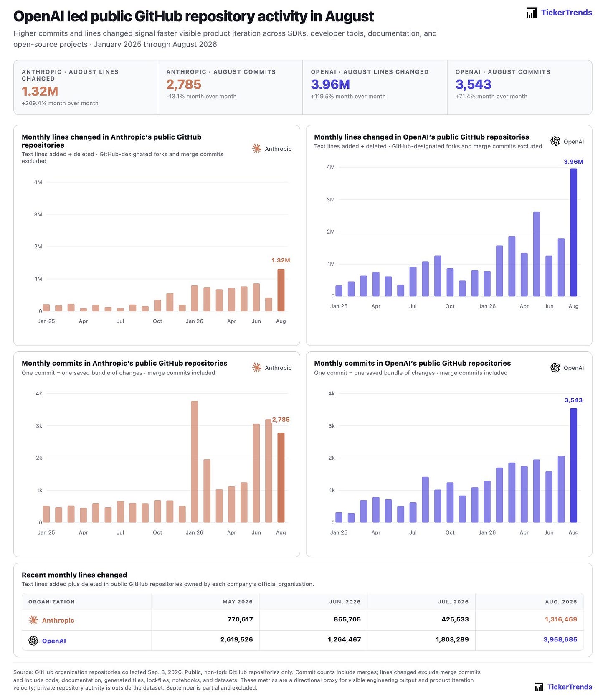608x700 pixels.
Task: Open the TickerTrends wordmark link in the footer
Action: point(570,687)
